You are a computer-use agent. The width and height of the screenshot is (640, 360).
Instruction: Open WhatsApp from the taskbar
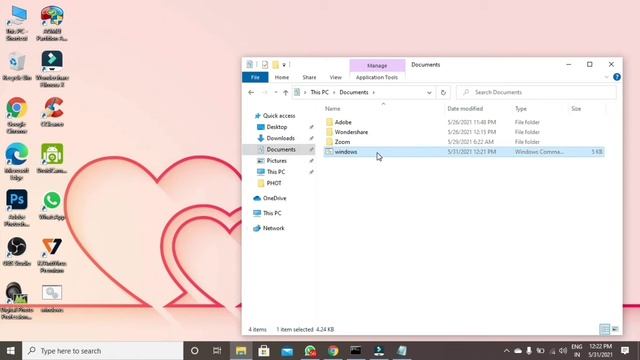310,351
